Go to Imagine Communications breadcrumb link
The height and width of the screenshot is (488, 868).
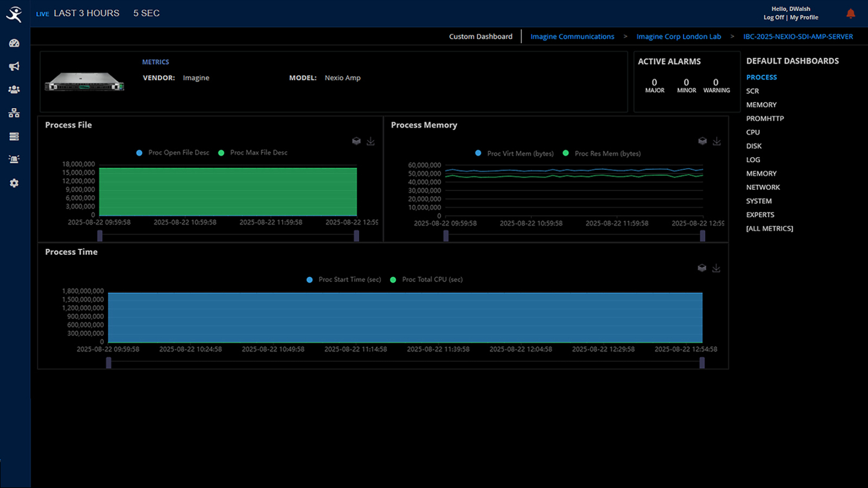click(x=573, y=37)
